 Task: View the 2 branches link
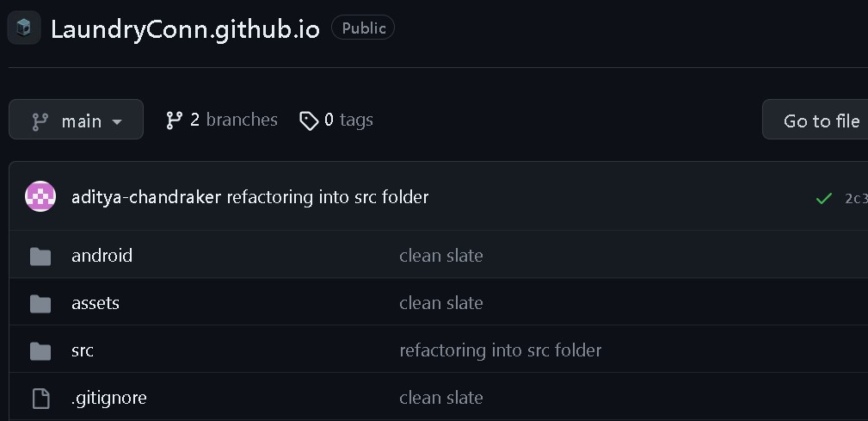(x=222, y=121)
